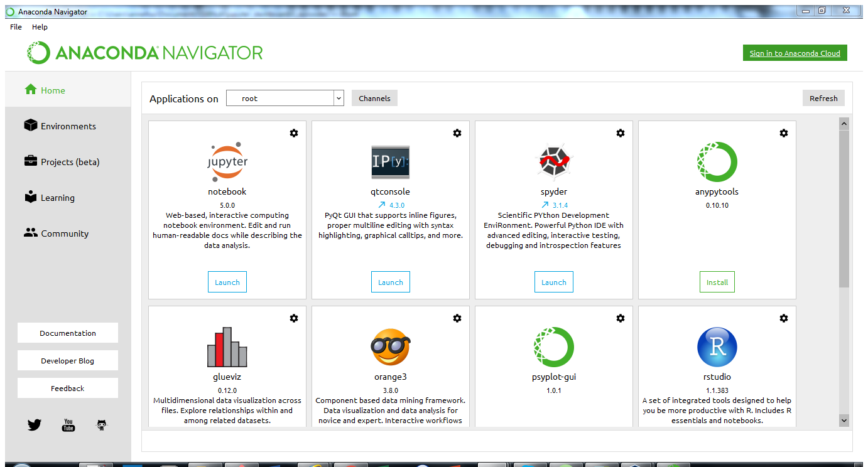The image size is (868, 467).
Task: Click Sign in to Anaconda Cloud
Action: pyautogui.click(x=795, y=53)
